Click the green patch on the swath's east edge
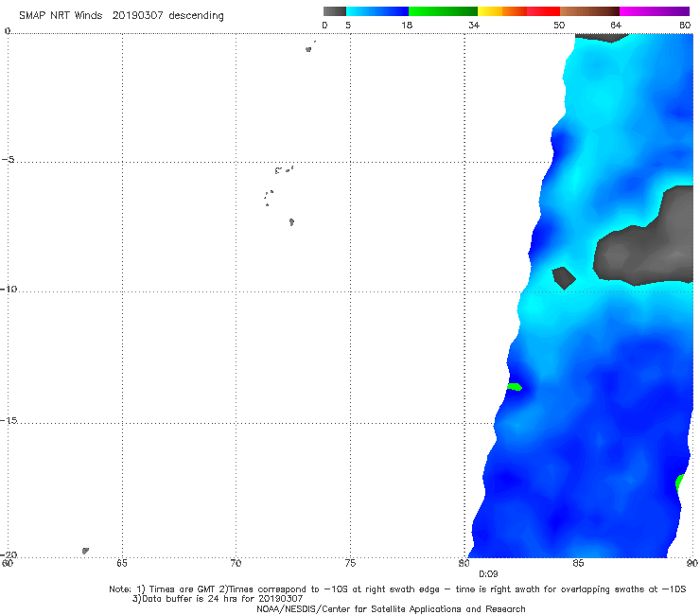 click(679, 483)
